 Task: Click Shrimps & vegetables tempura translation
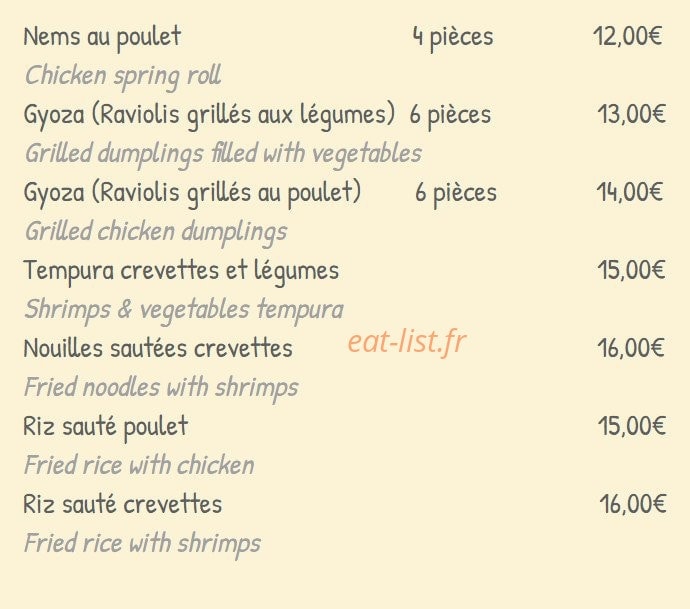coord(184,311)
